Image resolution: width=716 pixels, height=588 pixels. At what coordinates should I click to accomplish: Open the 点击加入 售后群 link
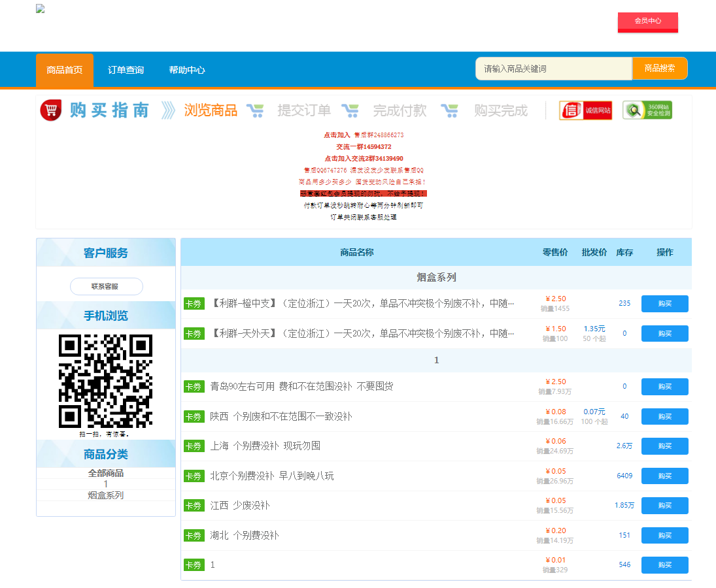tap(364, 135)
